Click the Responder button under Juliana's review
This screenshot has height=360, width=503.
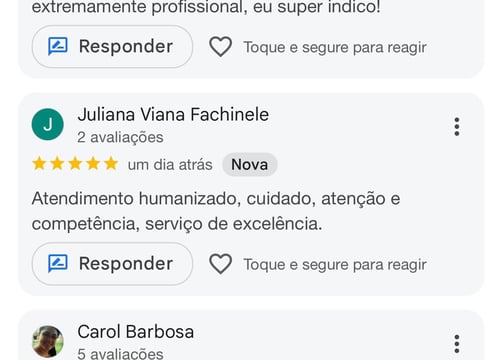(112, 264)
